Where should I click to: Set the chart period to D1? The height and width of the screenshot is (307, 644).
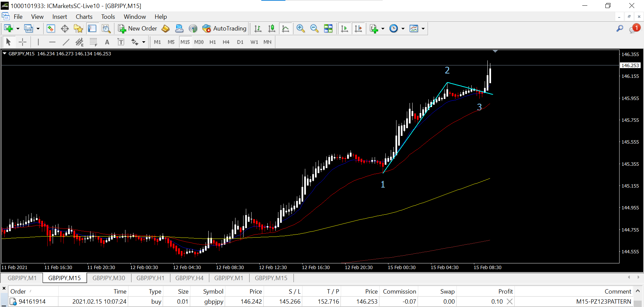point(240,42)
